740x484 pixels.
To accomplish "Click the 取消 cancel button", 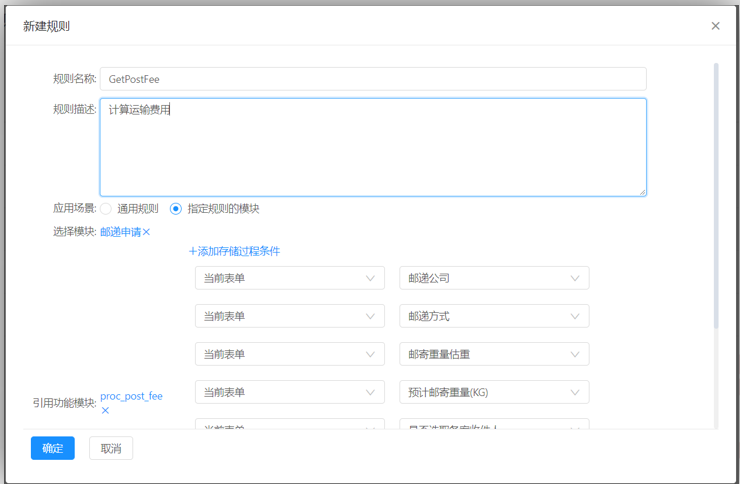I will click(111, 448).
